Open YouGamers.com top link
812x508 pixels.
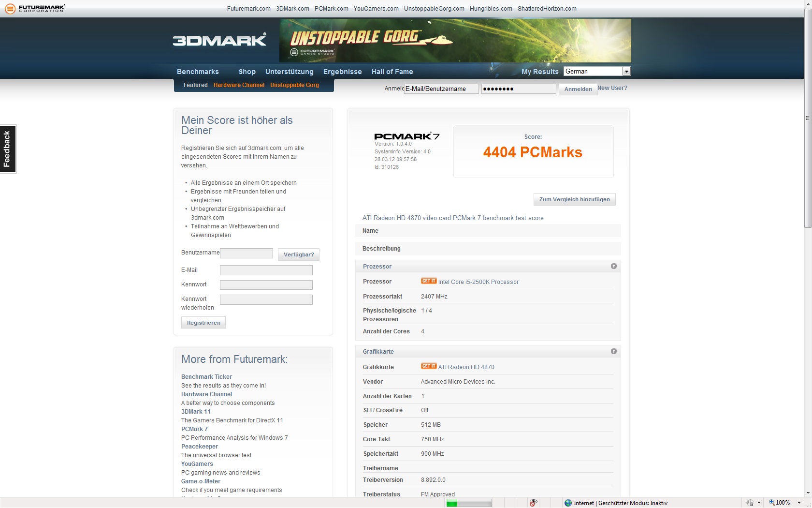tap(376, 9)
